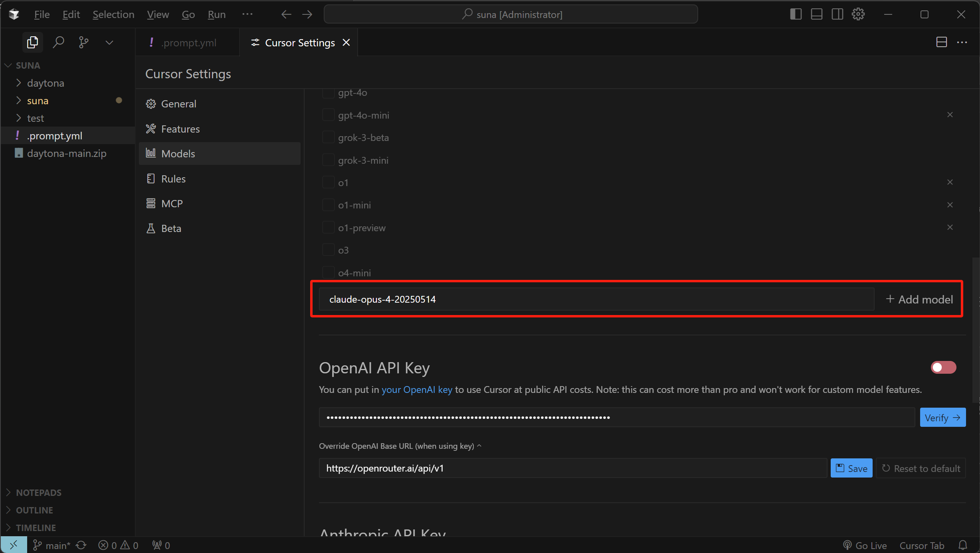Screen dimensions: 980x553
Task: Open the Source Control icon
Action: [x=83, y=42]
